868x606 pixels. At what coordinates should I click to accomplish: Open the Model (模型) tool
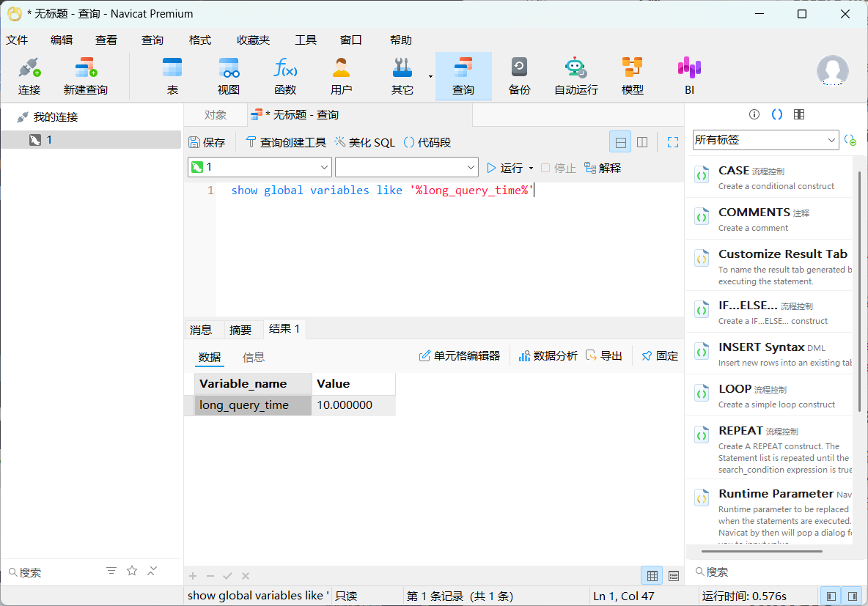tap(632, 76)
